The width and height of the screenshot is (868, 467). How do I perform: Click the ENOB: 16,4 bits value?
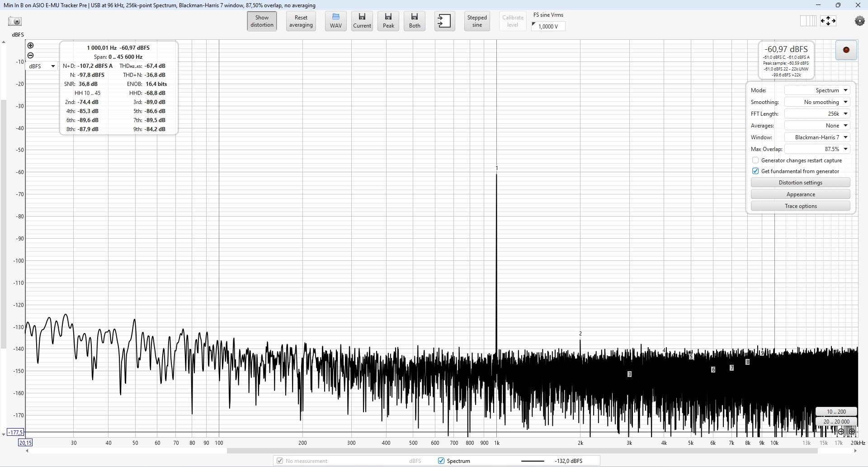(x=156, y=84)
